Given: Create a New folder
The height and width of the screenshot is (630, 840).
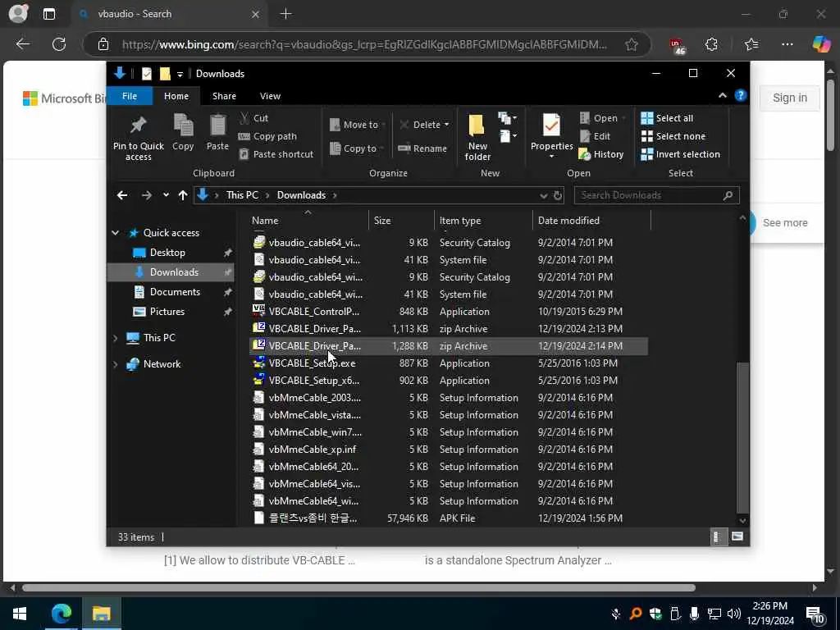Looking at the screenshot, I should coord(477,137).
